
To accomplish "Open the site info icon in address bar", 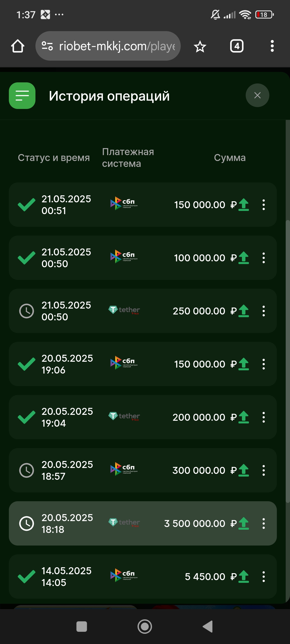I will coord(47,46).
